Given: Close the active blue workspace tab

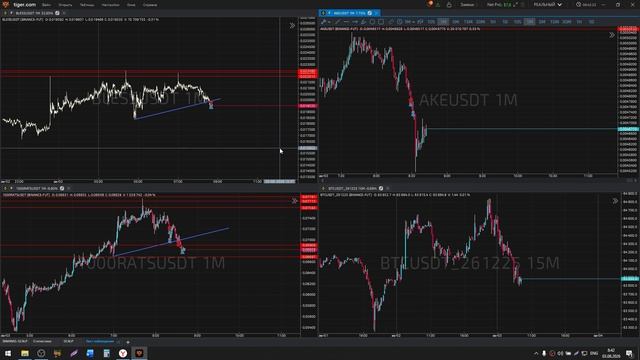Looking at the screenshot, I should point(119,341).
